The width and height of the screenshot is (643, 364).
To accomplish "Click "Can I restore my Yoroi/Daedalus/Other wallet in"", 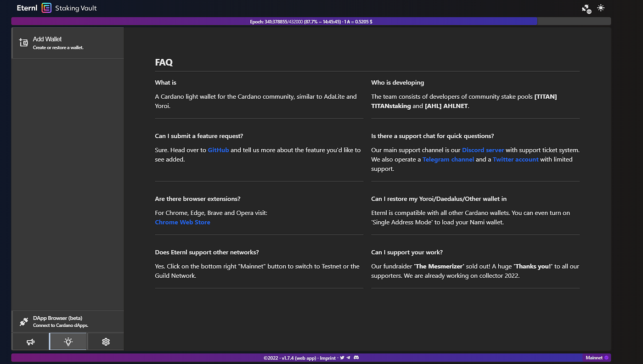I will coord(439,199).
